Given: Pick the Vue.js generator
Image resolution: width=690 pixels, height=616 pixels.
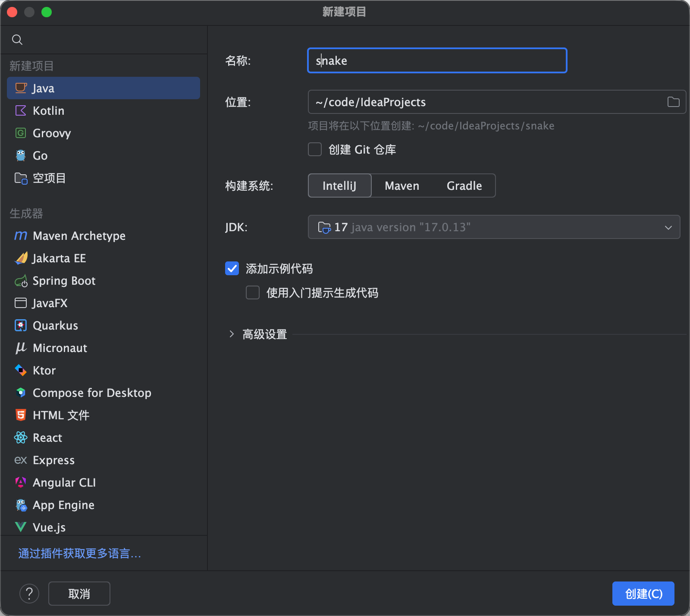Looking at the screenshot, I should [103, 526].
